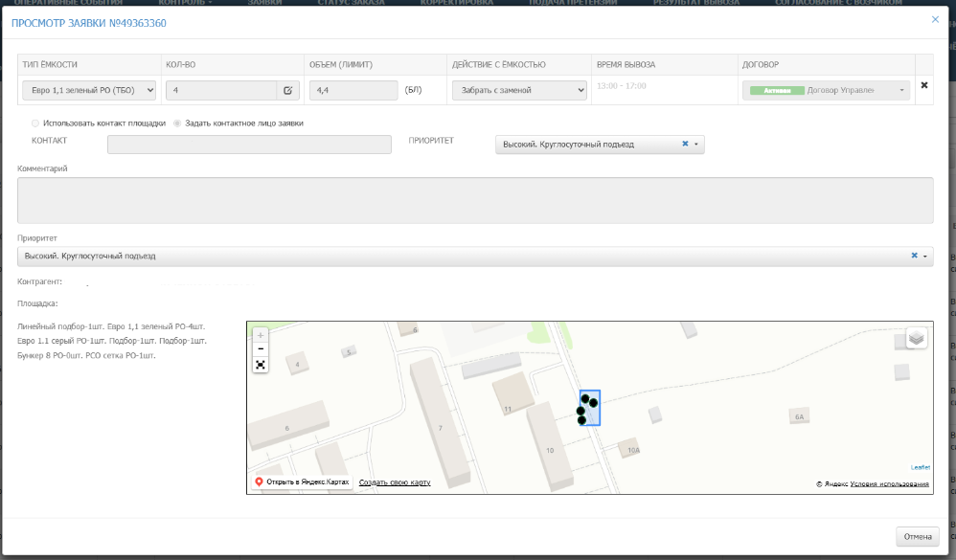This screenshot has width=956, height=560.
Task: Remove the container row with the X icon
Action: tap(923, 85)
